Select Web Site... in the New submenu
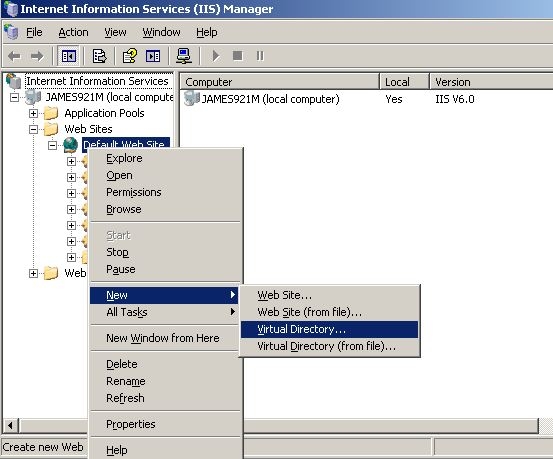Viewport: 553px width, 459px height. click(329, 295)
